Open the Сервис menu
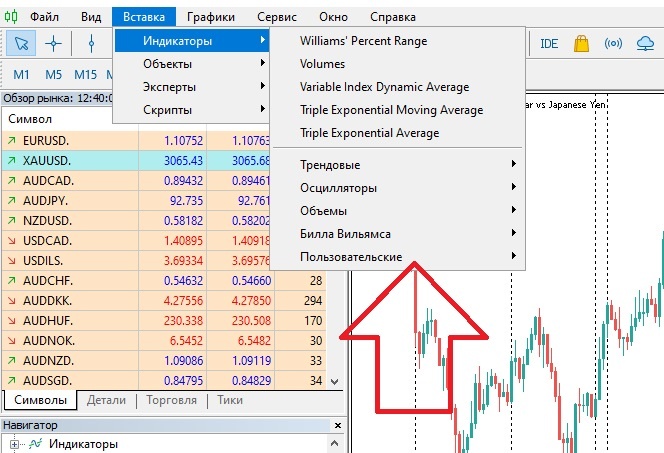Image resolution: width=664 pixels, height=453 pixels. (277, 17)
